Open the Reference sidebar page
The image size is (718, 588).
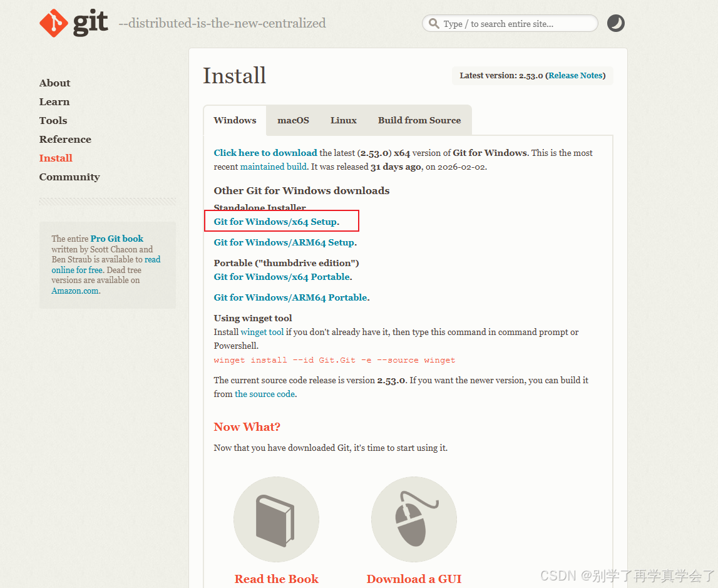(x=65, y=139)
